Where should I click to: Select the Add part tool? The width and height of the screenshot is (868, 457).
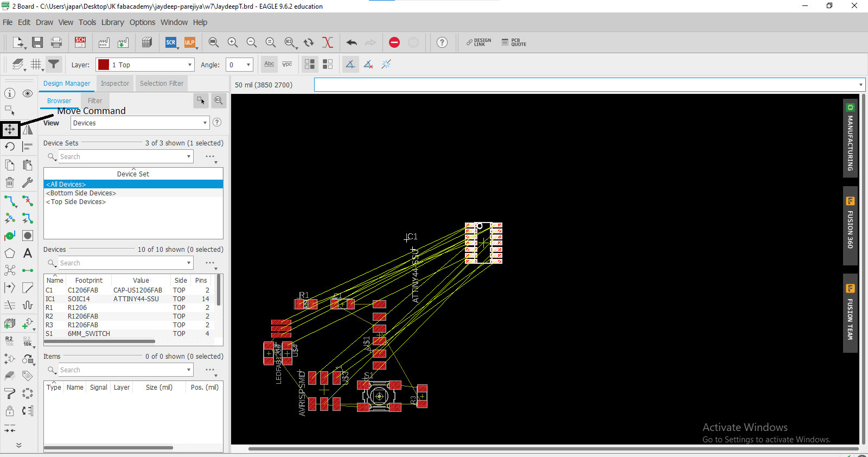pyautogui.click(x=28, y=323)
